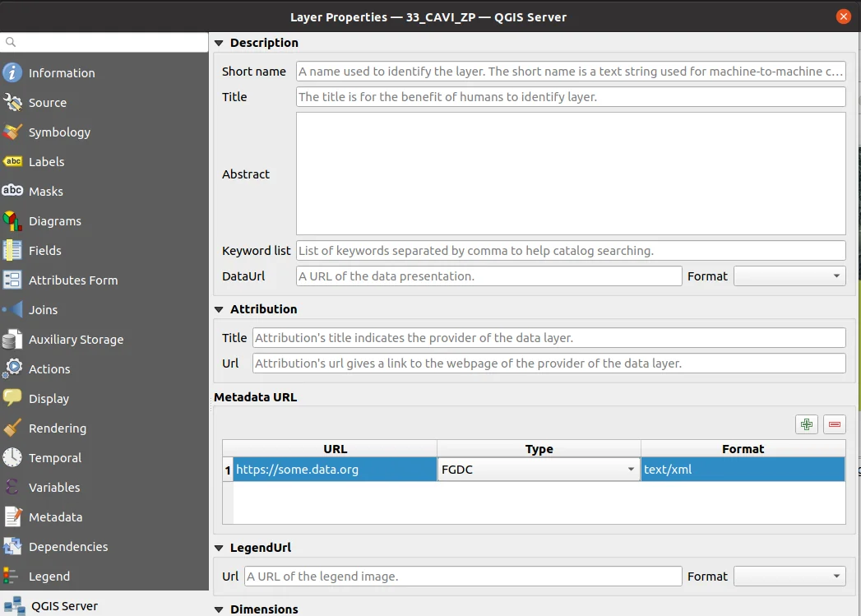Viewport: 861px width, 616px height.
Task: Click the Temporal clock icon
Action: pos(12,458)
